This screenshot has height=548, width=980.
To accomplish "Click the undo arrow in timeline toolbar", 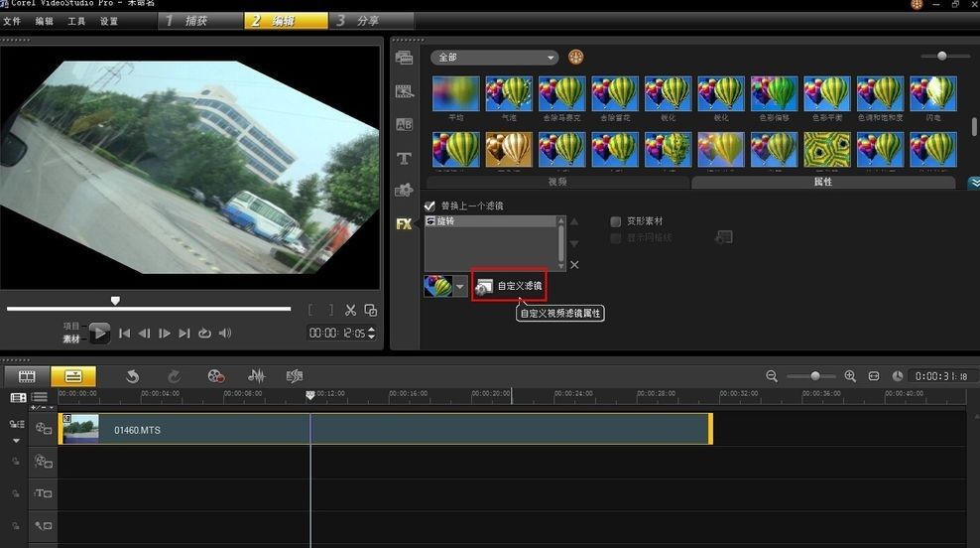I will (132, 376).
